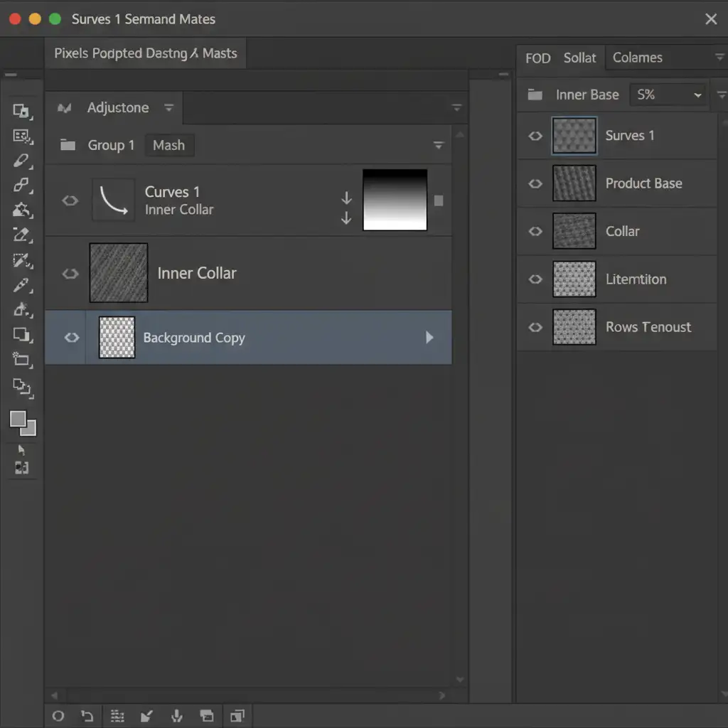Hide the Background Copy layer
The height and width of the screenshot is (728, 728).
(x=71, y=338)
